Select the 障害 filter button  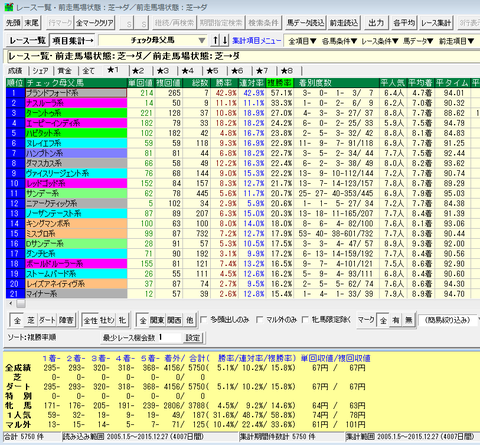[x=66, y=320]
